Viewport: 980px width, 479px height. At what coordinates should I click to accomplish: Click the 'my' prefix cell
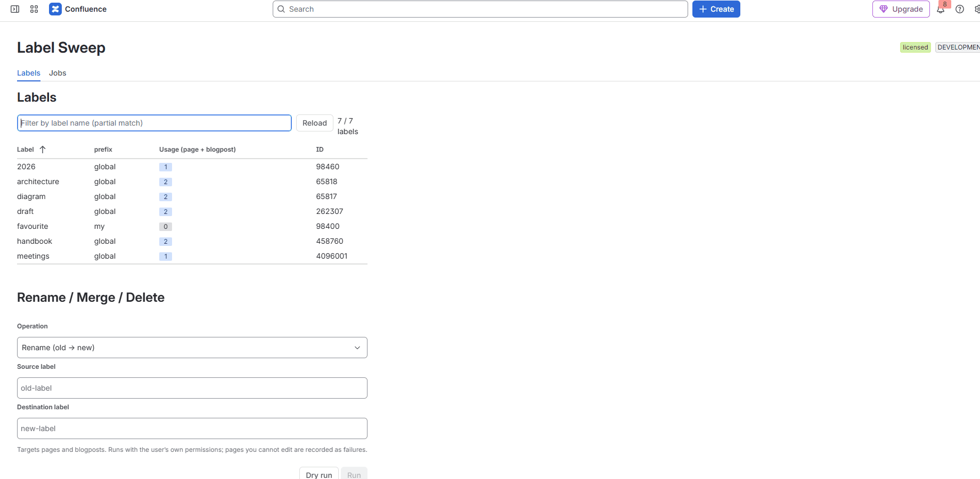pos(100,226)
